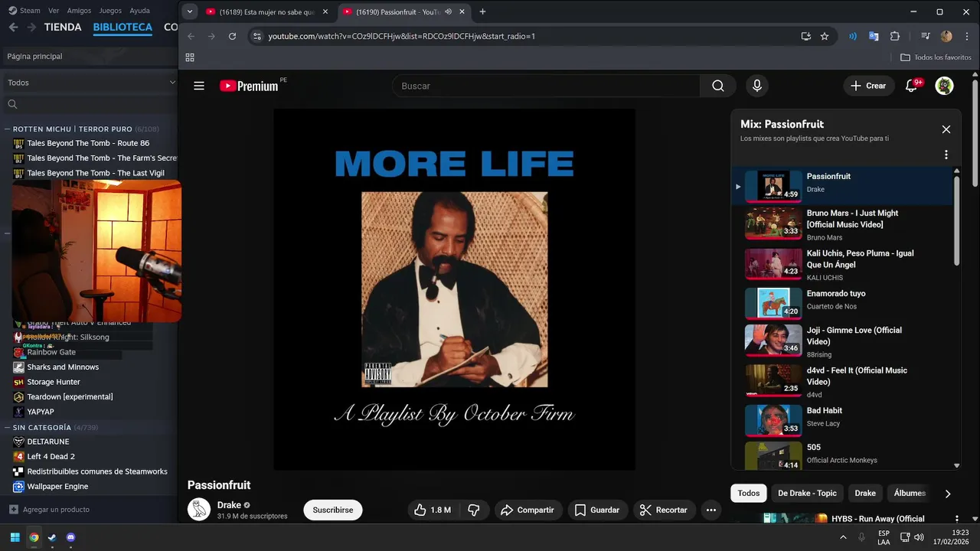Click the Crear button
This screenshot has width=980, height=551.
click(868, 86)
